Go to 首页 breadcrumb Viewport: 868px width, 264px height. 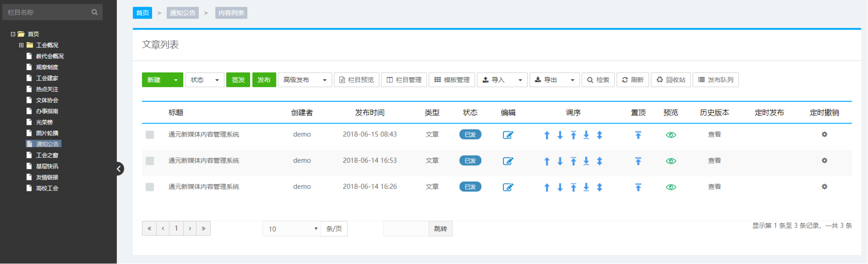(142, 13)
